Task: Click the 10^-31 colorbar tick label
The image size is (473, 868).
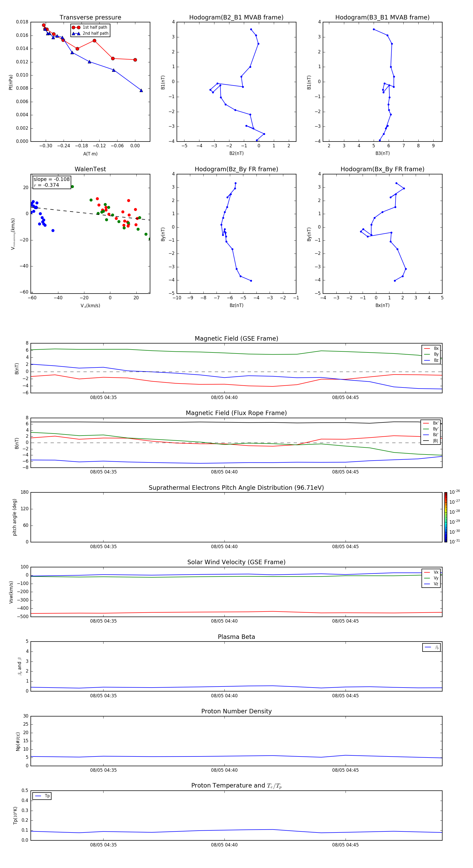Action: [x=455, y=542]
